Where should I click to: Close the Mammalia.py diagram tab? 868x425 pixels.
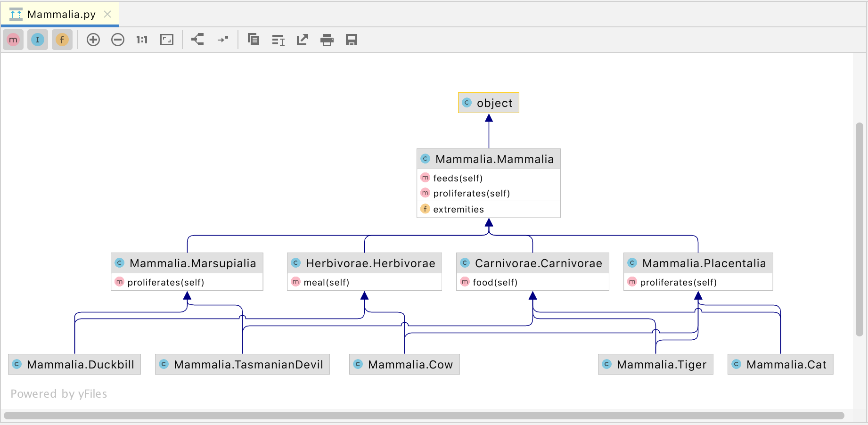107,14
